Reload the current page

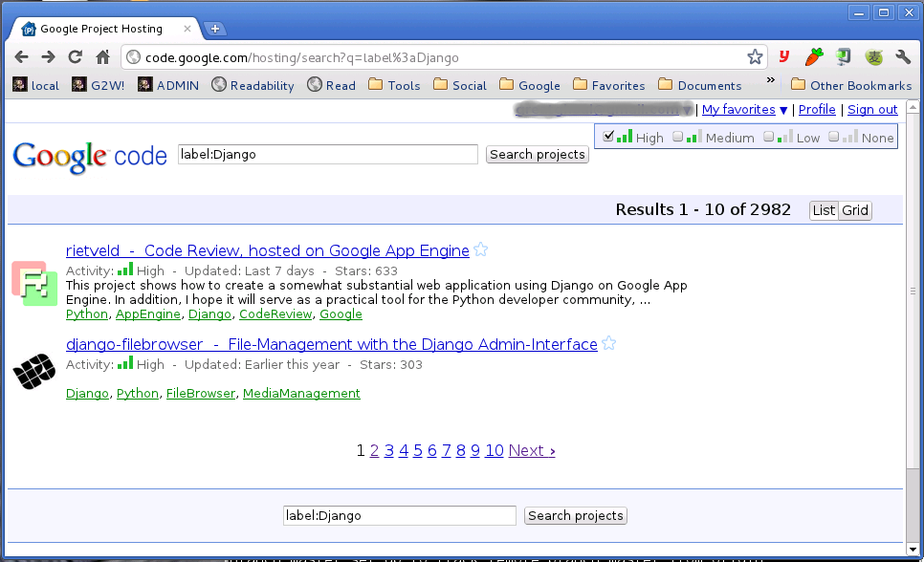click(75, 57)
